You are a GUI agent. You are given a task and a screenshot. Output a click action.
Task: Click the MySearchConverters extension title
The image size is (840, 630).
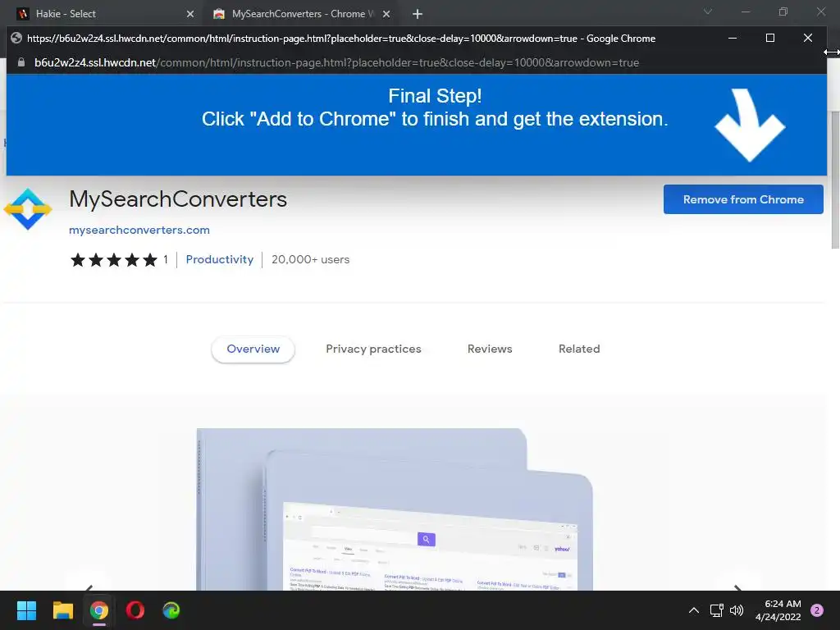pyautogui.click(x=178, y=199)
